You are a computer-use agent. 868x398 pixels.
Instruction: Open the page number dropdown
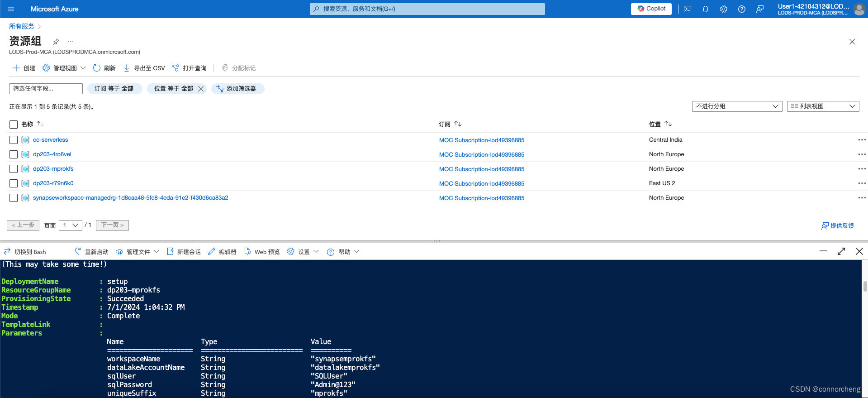tap(71, 225)
